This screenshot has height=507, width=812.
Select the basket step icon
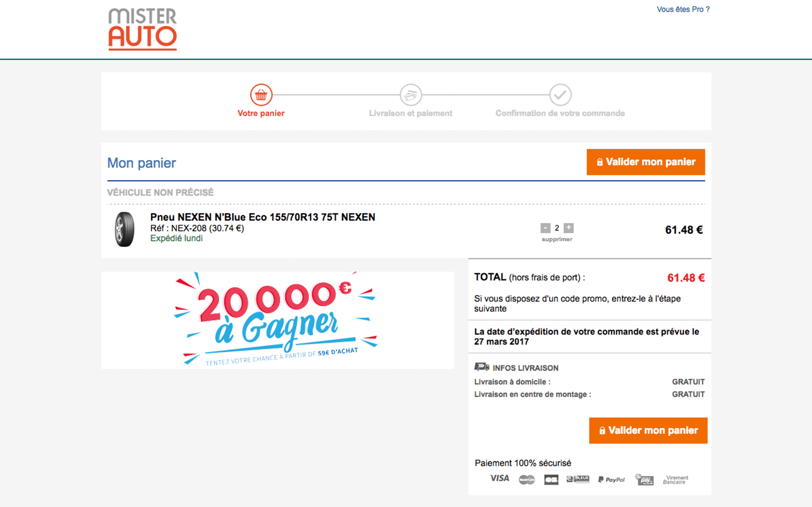[261, 95]
